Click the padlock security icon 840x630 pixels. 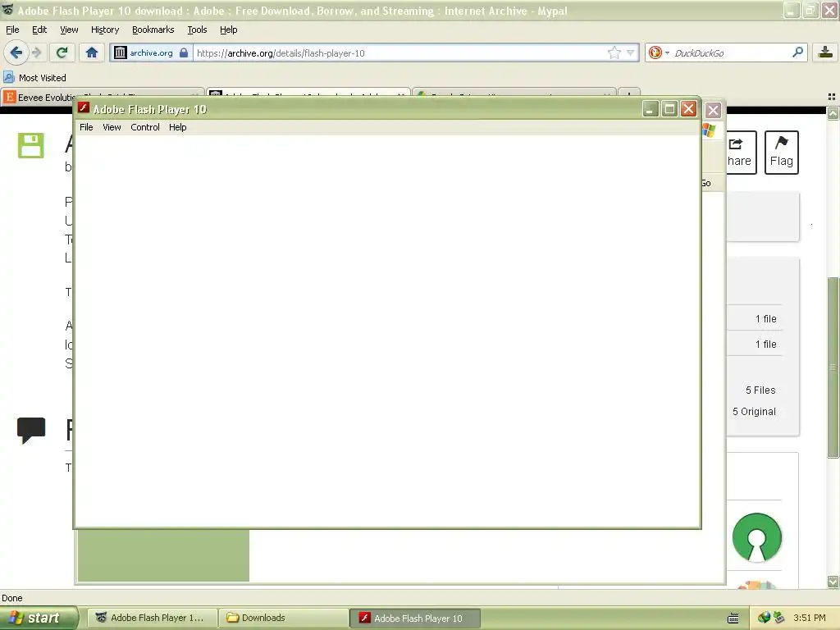point(184,52)
